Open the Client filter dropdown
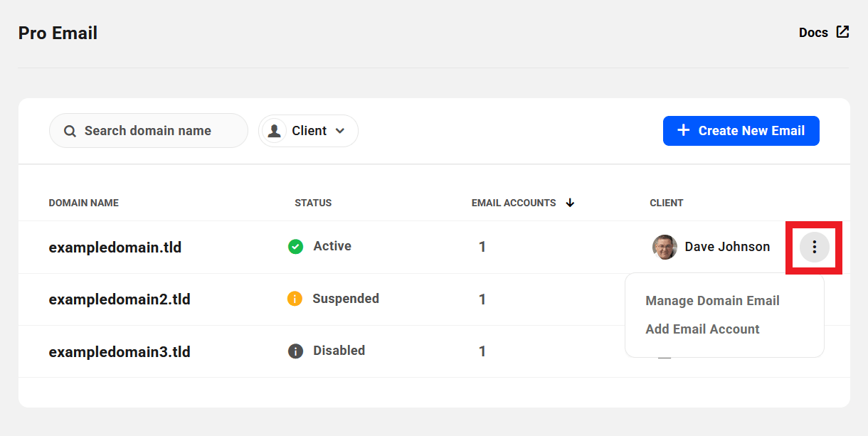 click(308, 131)
